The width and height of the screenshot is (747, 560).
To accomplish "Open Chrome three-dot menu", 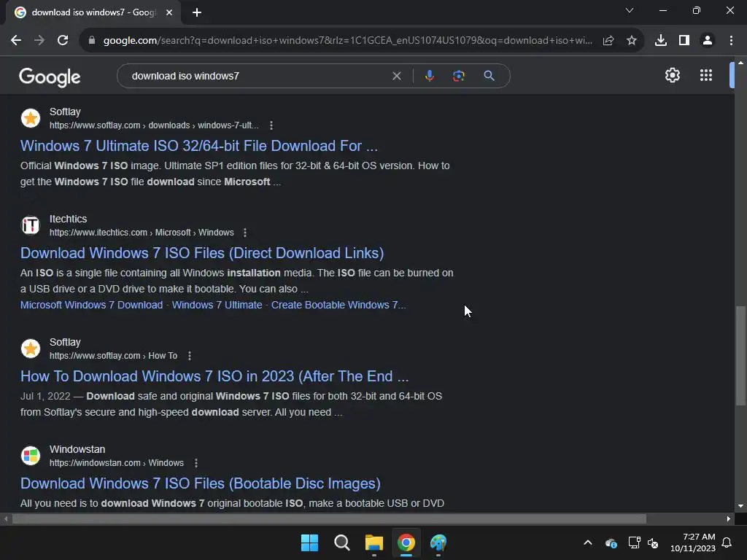I will point(731,41).
